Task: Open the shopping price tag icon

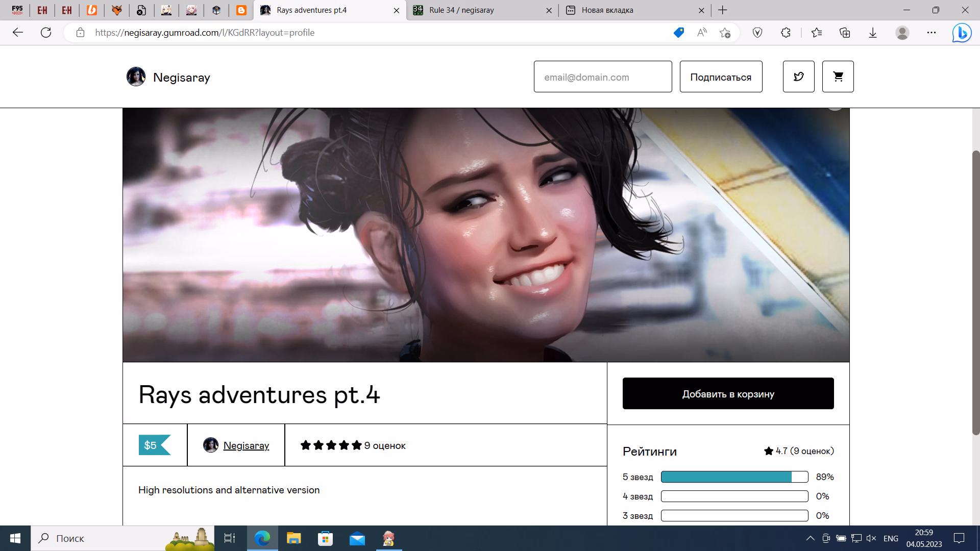Action: 678,33
